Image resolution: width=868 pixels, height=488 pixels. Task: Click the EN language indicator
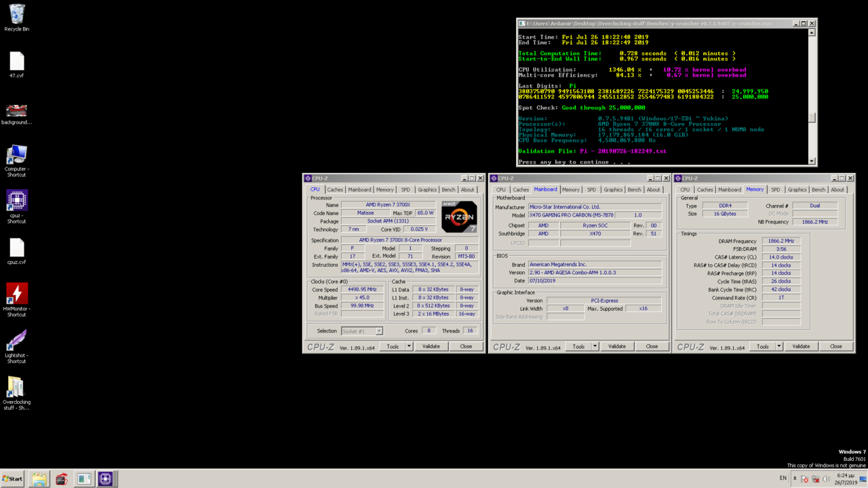pos(783,478)
